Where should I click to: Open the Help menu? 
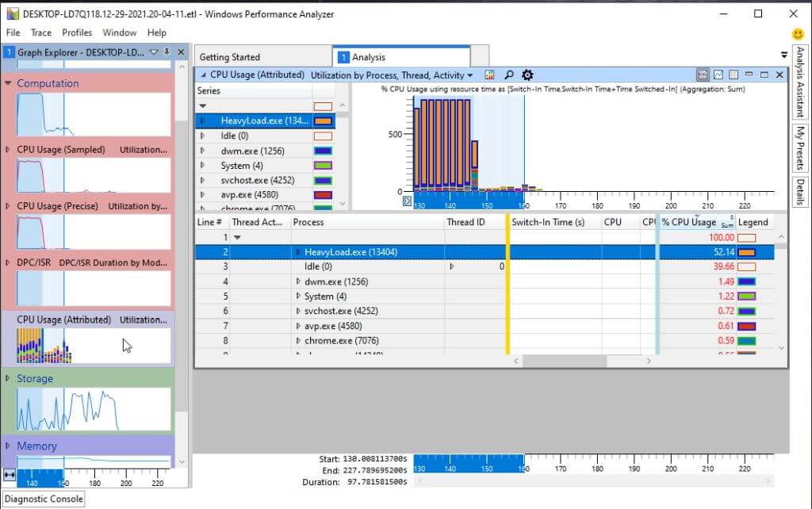(156, 33)
